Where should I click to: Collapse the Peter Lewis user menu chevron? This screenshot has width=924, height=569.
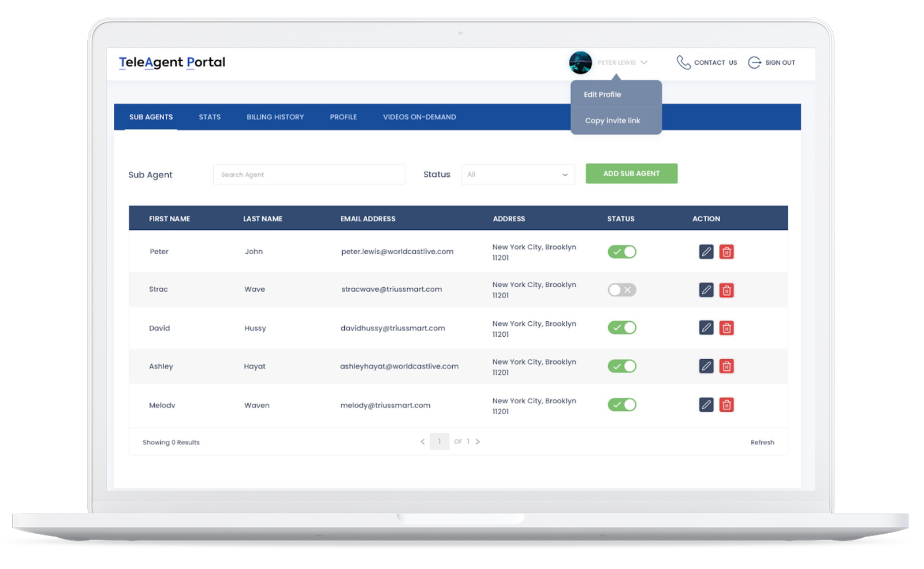point(644,62)
